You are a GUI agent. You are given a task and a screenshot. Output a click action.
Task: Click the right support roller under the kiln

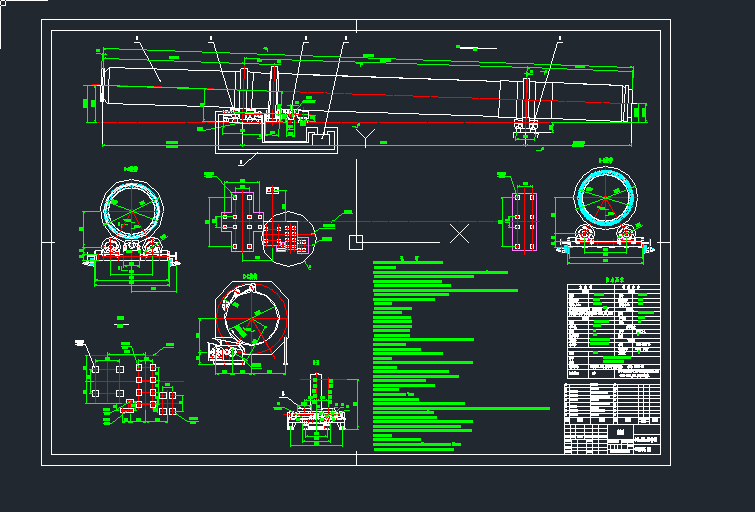526,124
